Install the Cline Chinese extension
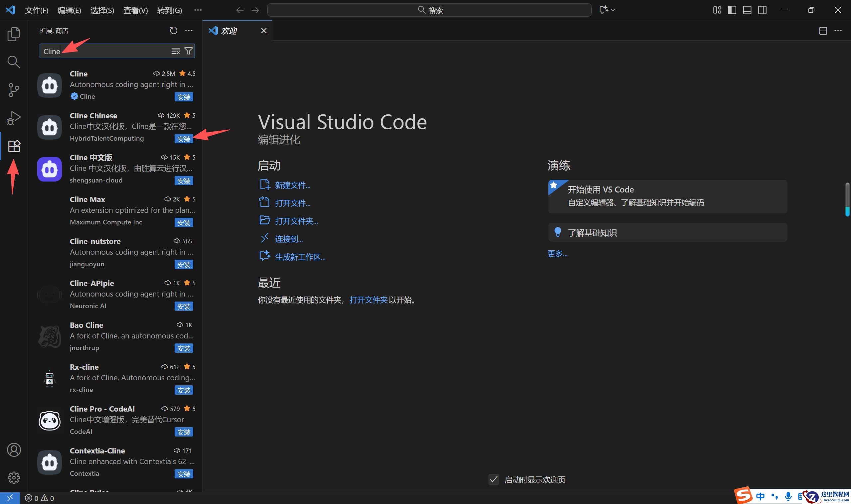Image resolution: width=851 pixels, height=504 pixels. click(184, 139)
